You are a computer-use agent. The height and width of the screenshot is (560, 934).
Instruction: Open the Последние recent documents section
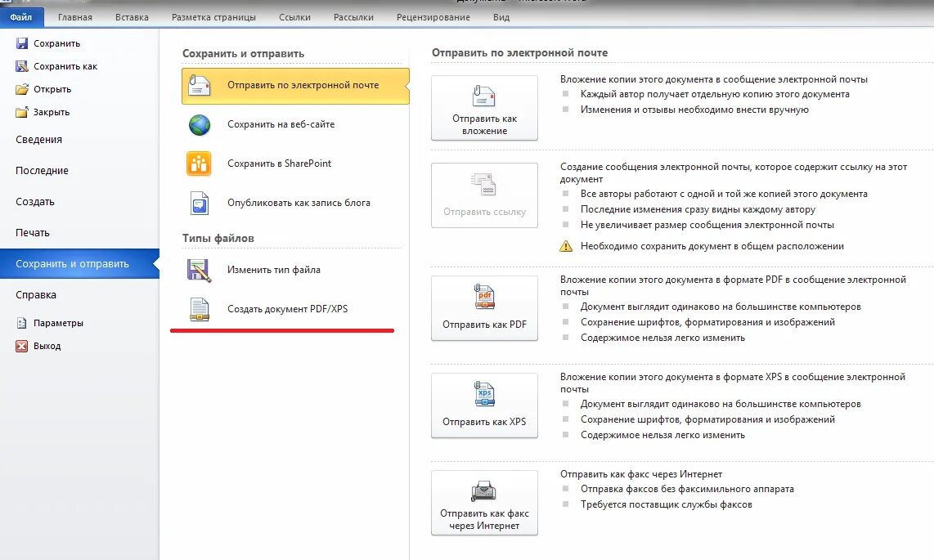tap(42, 171)
